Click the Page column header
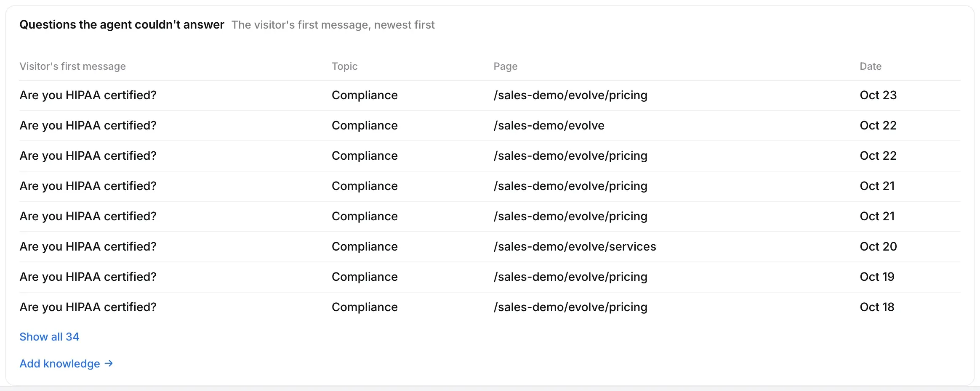Screen dimensions: 980x391 tap(506, 66)
